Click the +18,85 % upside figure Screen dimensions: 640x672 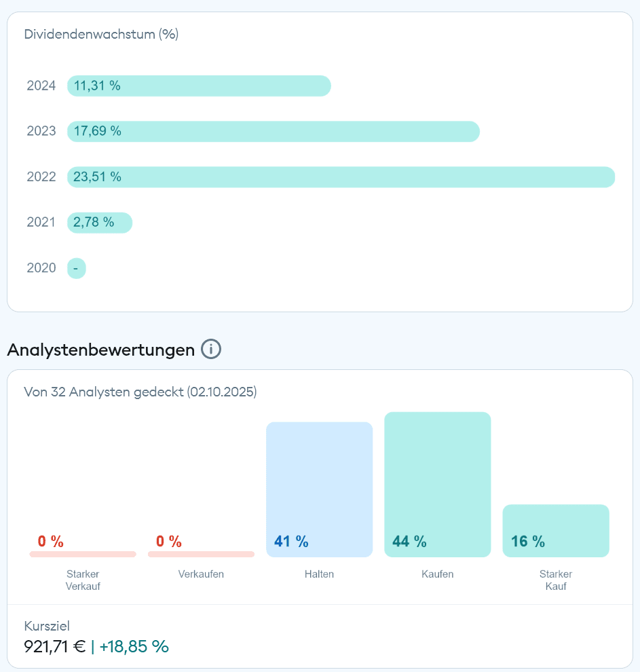point(134,646)
